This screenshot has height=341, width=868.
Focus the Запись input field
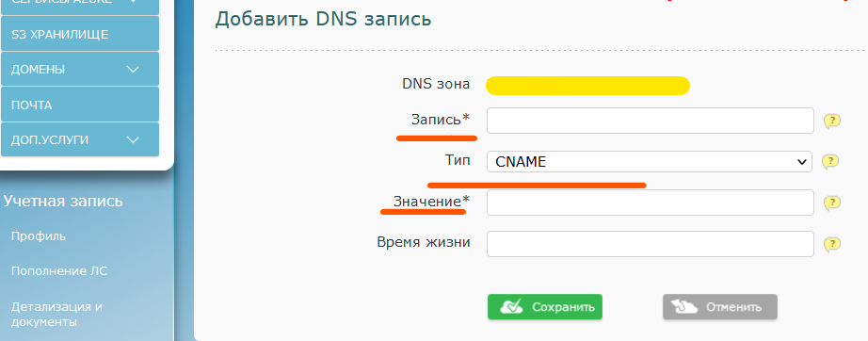click(651, 121)
